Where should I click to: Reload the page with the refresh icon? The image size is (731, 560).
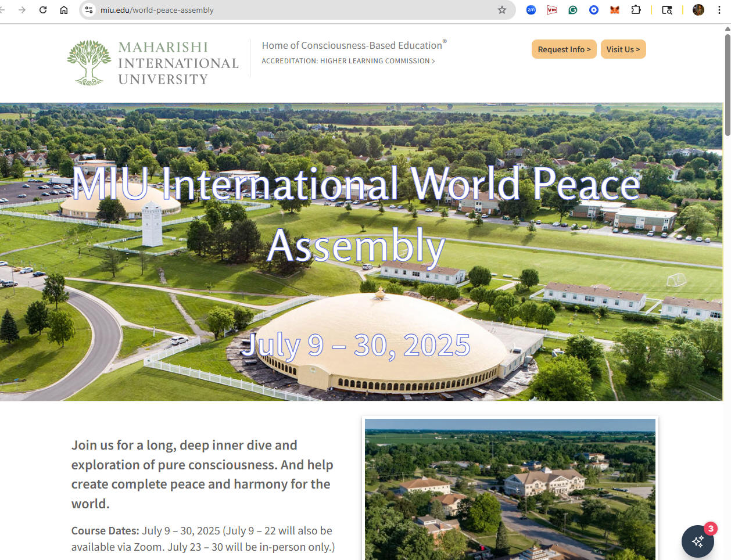point(43,10)
